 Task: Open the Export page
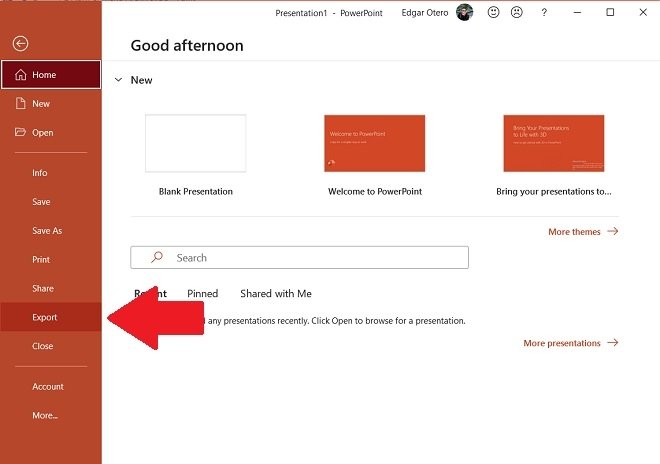(51, 317)
